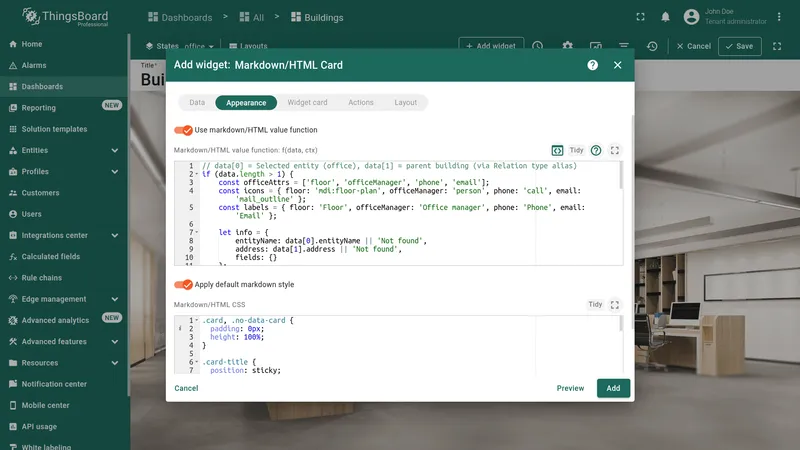Image resolution: width=800 pixels, height=450 pixels.
Task: Click the Dashboards breadcrumb
Action: pos(180,17)
